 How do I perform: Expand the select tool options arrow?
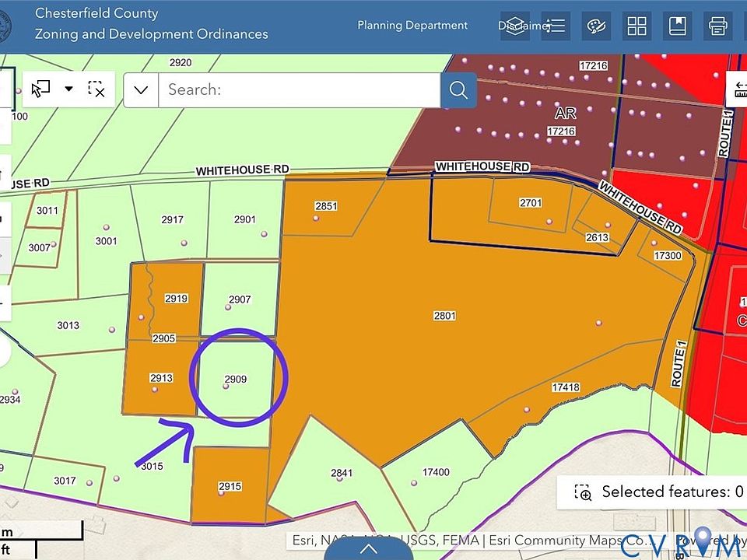[x=68, y=89]
